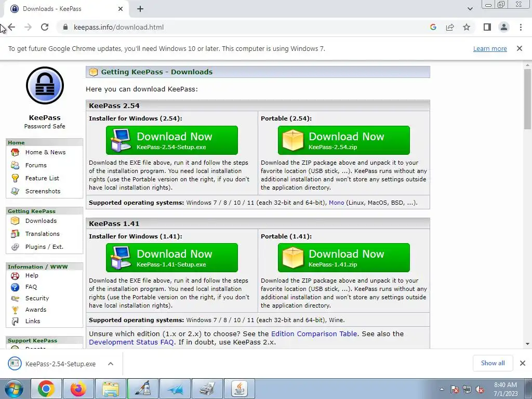Expand options for KeePass-2.54-Setup.exe download
Viewport: 532px width, 399px height.
pyautogui.click(x=111, y=364)
